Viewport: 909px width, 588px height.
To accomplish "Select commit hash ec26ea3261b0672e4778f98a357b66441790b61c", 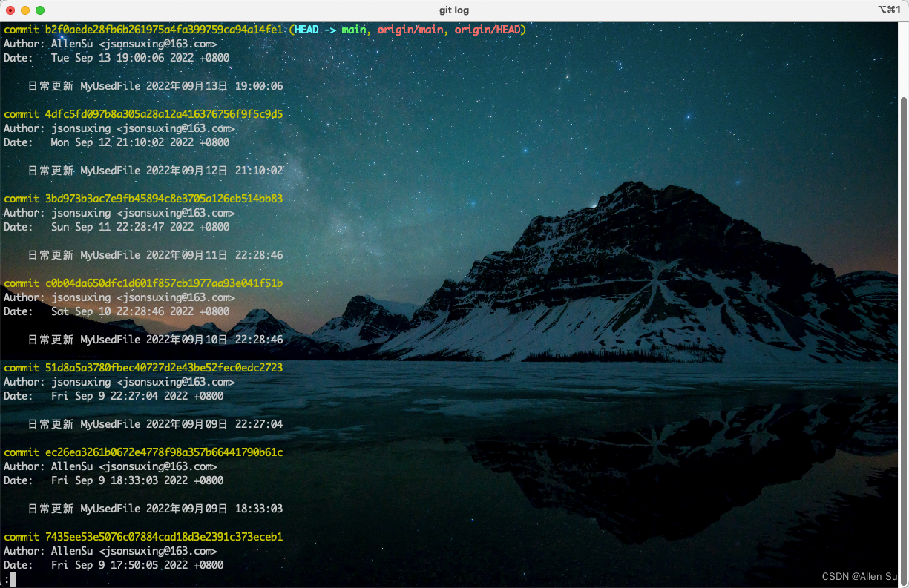I will point(164,452).
